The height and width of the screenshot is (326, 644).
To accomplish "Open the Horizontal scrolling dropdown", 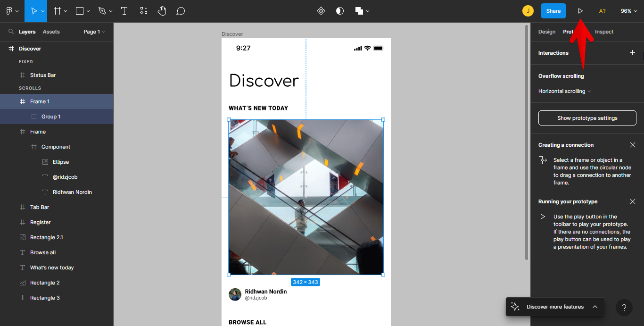I will tap(564, 91).
